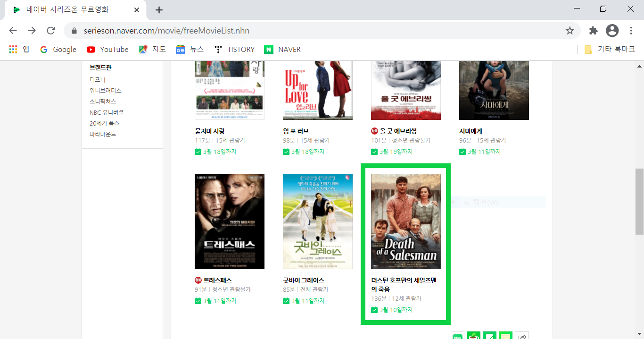
Task: Open the TISTORY bookmark
Action: pyautogui.click(x=234, y=49)
